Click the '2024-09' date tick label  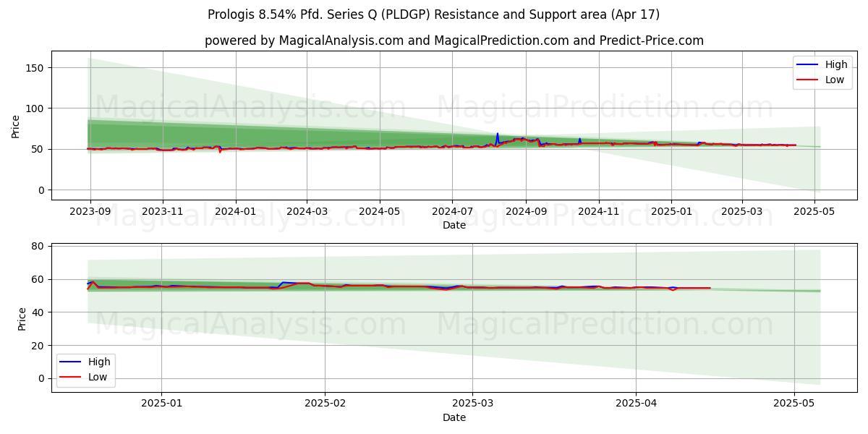click(526, 212)
